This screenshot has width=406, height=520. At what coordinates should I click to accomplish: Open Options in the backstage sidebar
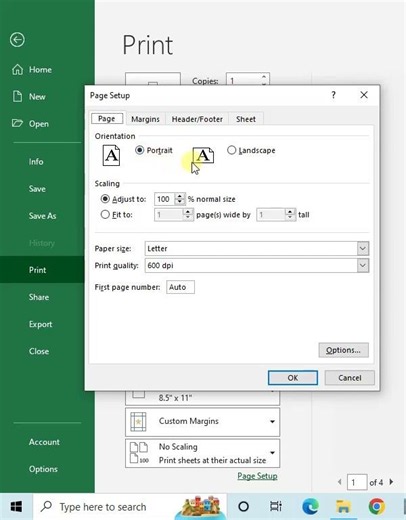click(43, 469)
